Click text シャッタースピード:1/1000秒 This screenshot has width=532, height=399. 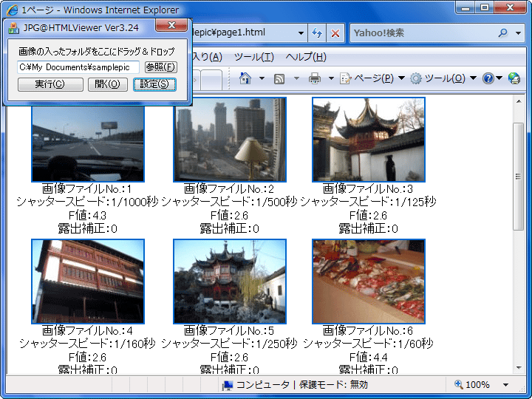[x=87, y=202]
